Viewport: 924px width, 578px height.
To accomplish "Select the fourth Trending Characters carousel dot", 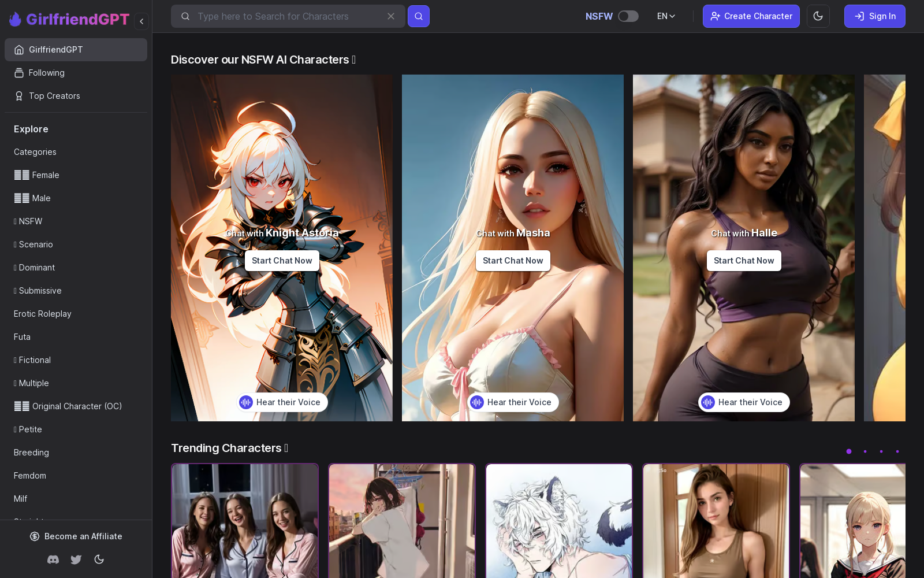I will (x=897, y=451).
